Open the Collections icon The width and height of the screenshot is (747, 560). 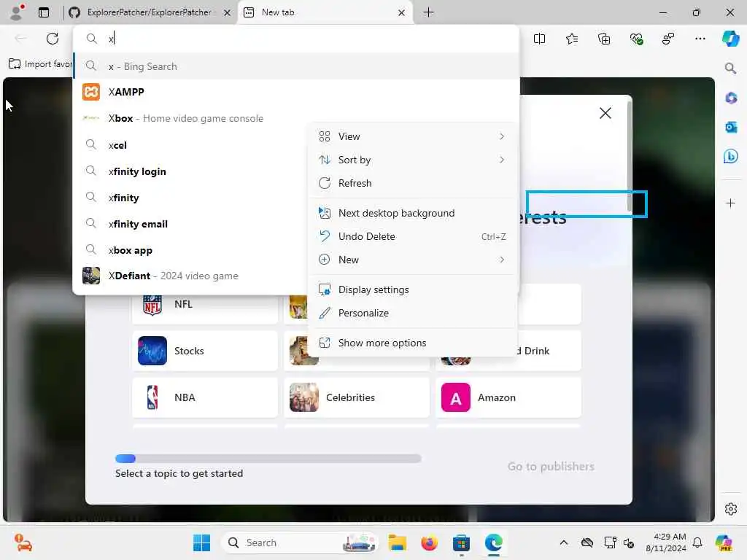pos(603,39)
